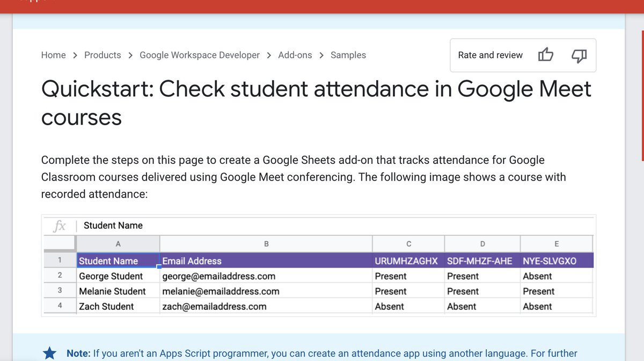644x361 pixels.
Task: Click row number 4 in sheet image
Action: click(x=60, y=306)
